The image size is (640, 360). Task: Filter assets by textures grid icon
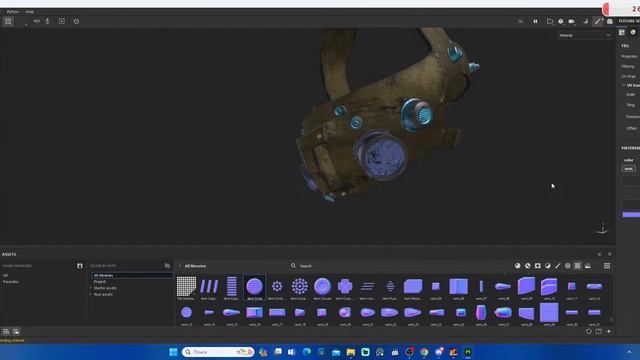click(578, 266)
